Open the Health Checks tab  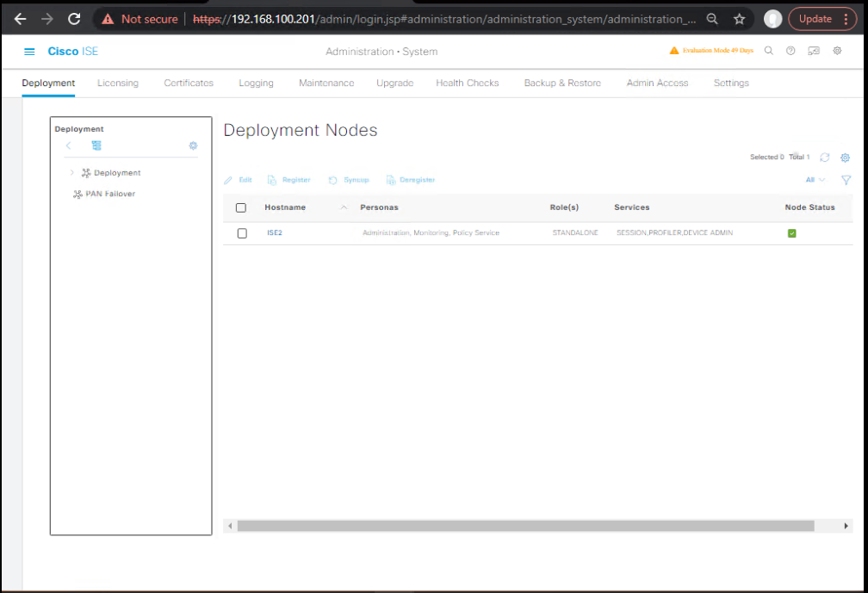[x=468, y=83]
